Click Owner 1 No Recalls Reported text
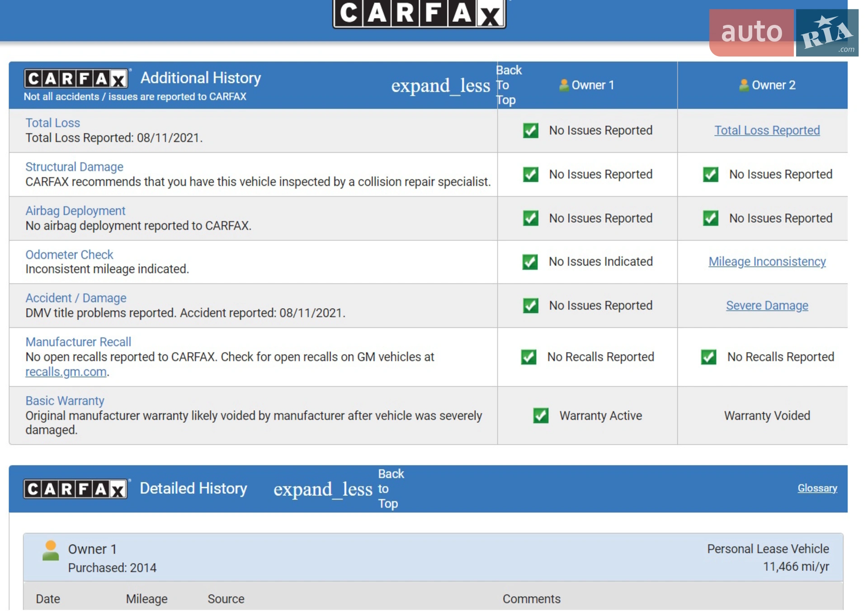Image resolution: width=868 pixels, height=616 pixels. pos(600,357)
